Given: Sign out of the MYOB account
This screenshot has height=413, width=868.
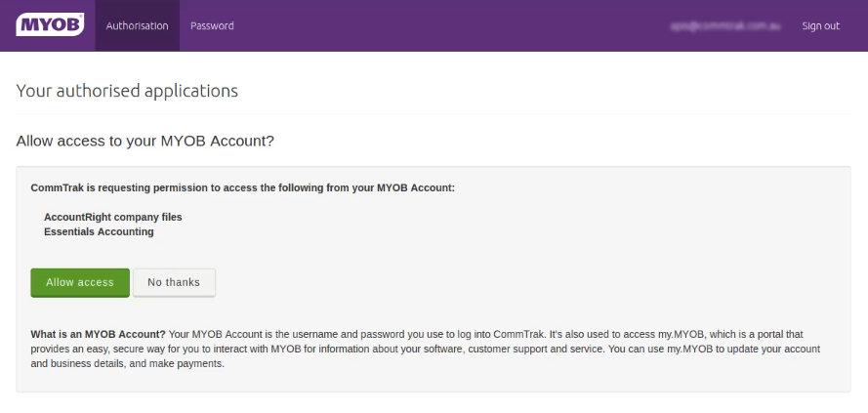Looking at the screenshot, I should [x=820, y=26].
